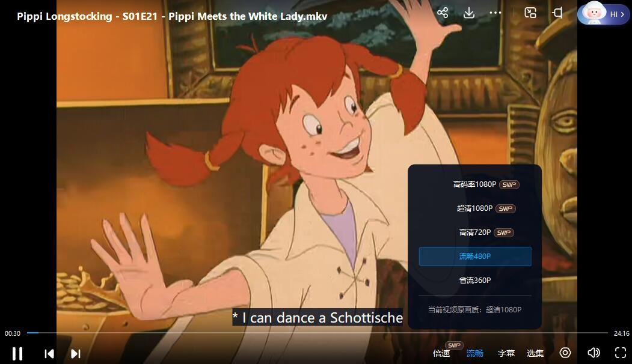Select 高清720P quality option

(x=475, y=232)
